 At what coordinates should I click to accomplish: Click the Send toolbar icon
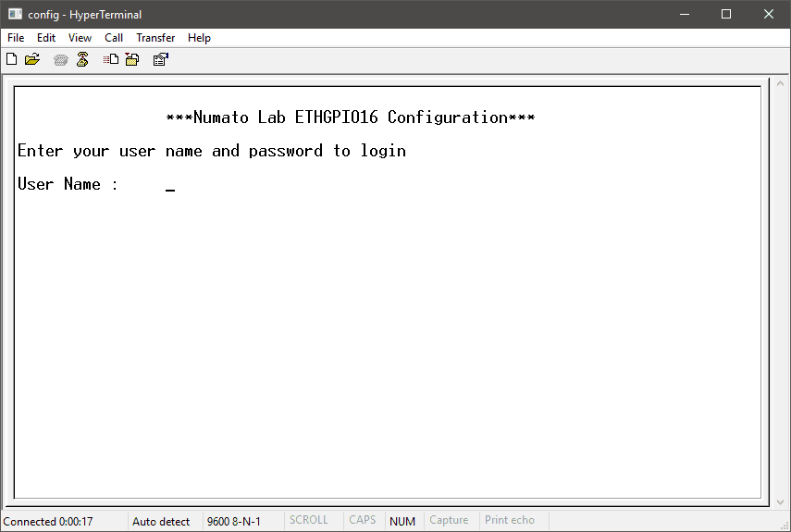110,60
